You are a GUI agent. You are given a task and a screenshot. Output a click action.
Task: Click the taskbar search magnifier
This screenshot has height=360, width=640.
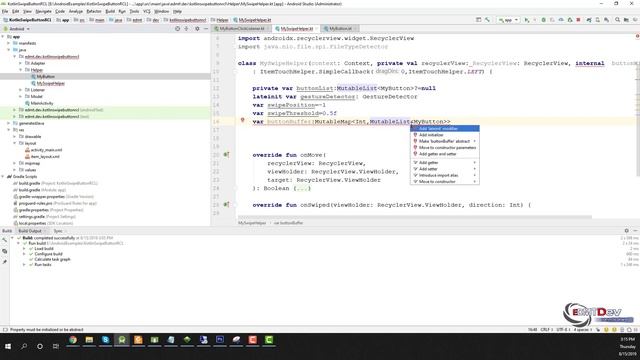pos(24,347)
